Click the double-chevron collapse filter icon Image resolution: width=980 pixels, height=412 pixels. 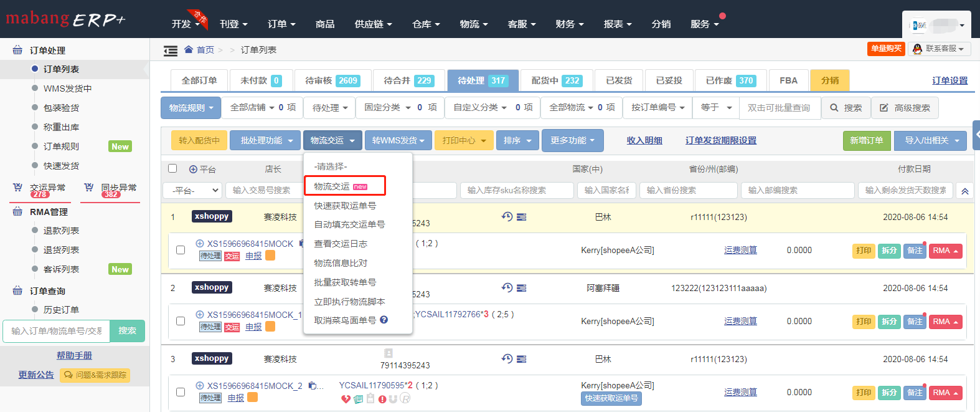(964, 191)
